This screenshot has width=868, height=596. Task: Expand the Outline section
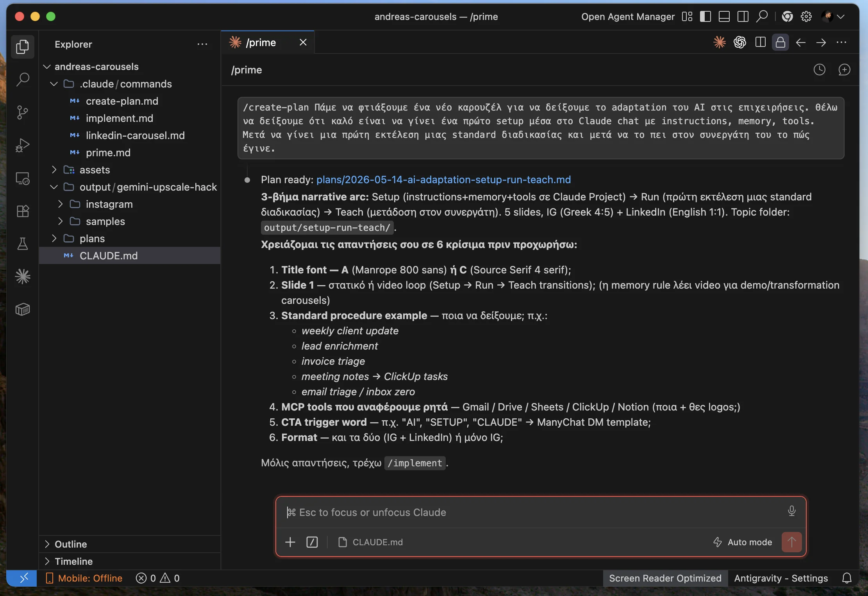click(130, 544)
